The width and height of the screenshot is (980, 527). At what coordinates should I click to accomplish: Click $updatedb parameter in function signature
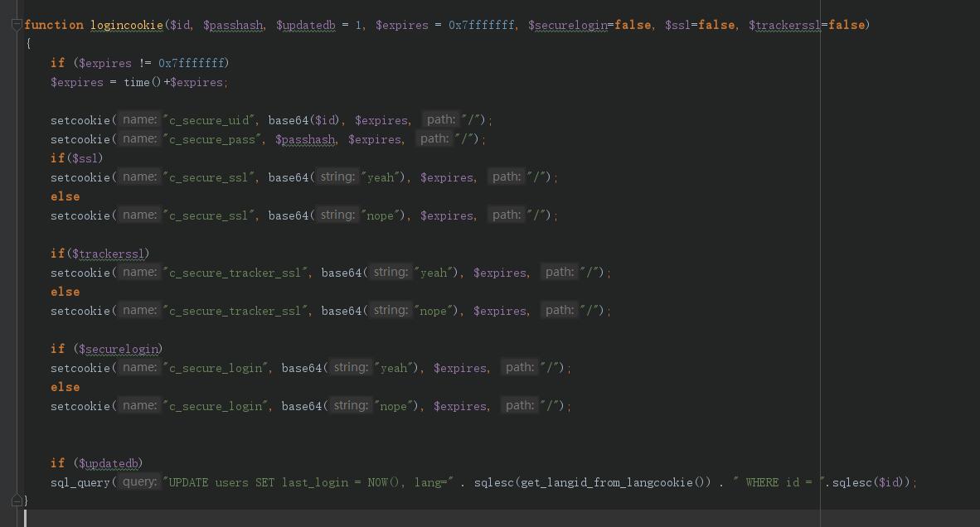click(x=306, y=25)
